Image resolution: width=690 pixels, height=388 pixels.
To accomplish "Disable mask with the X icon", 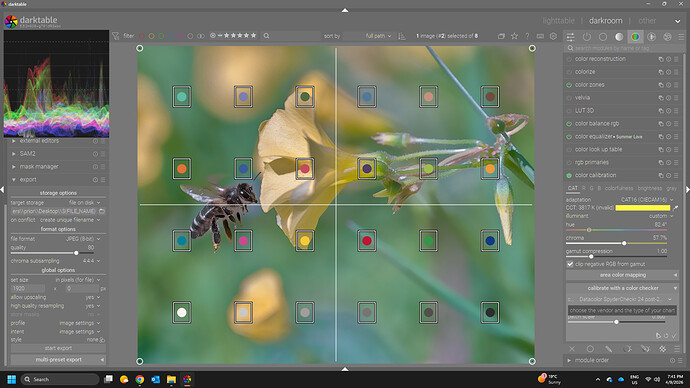I will (x=572, y=349).
